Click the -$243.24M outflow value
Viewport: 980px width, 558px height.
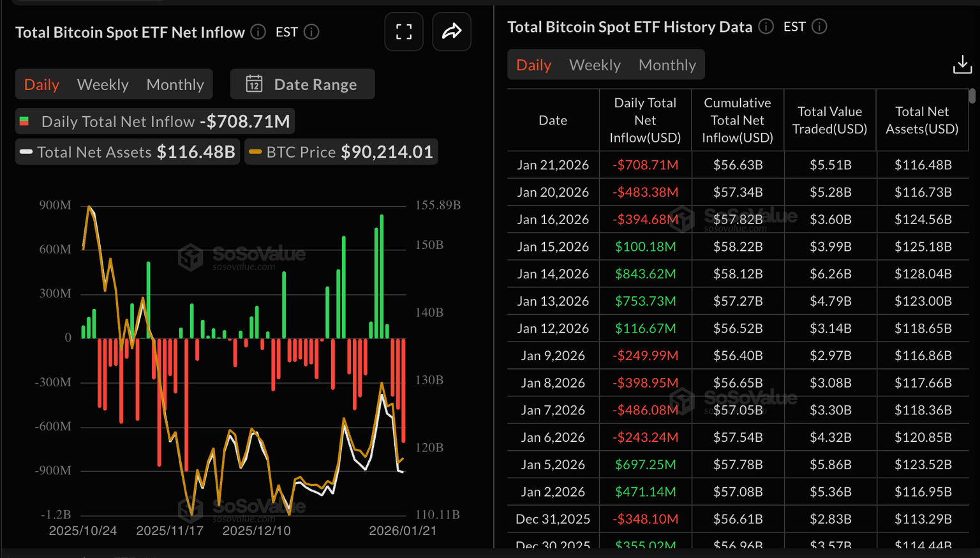pos(645,437)
